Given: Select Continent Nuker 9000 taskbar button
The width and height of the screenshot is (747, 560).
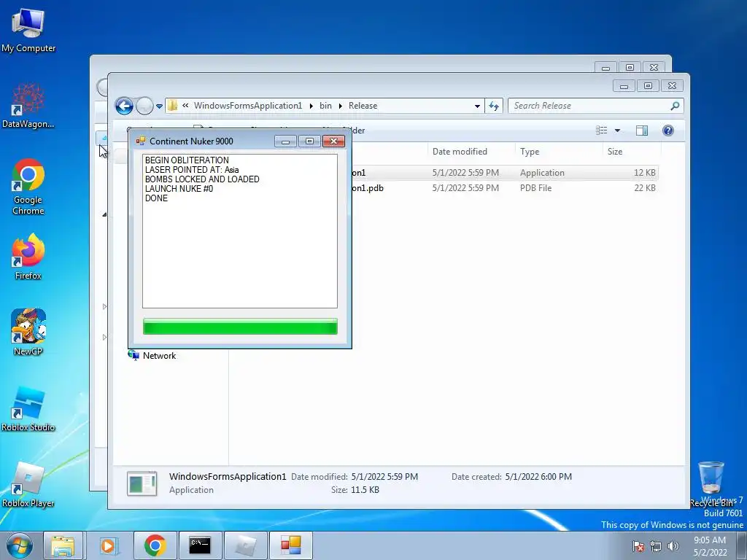Looking at the screenshot, I should (290, 545).
